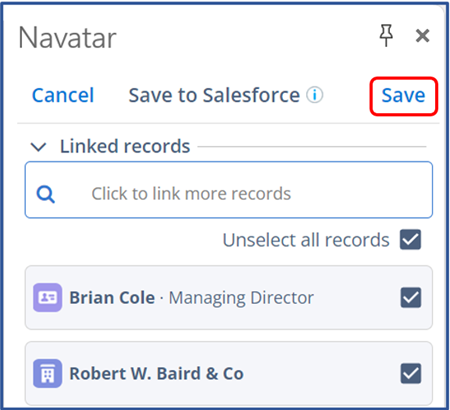
Task: Uncheck the Brian Cole record checkbox
Action: (x=410, y=297)
